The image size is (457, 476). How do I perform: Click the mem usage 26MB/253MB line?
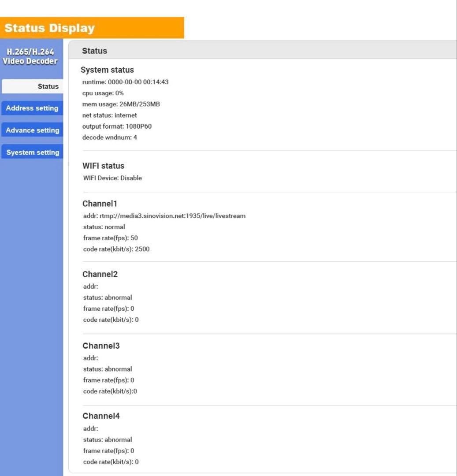(x=121, y=104)
